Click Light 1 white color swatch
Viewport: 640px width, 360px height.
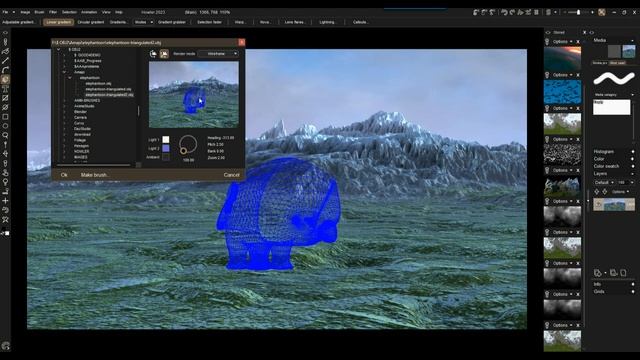[166, 140]
